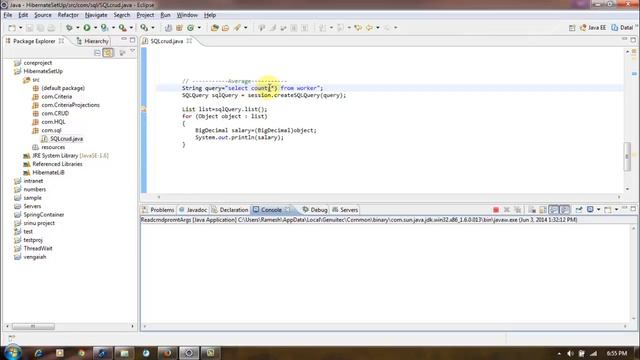Switch to the Problems tab

pos(158,210)
